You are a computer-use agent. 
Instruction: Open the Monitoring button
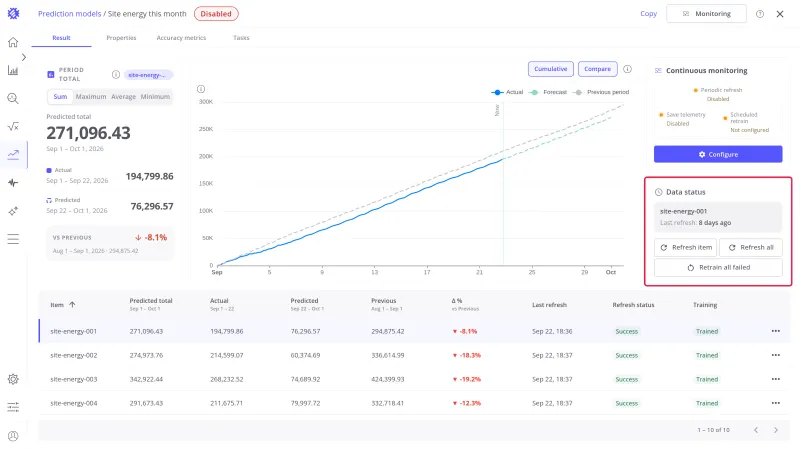(707, 14)
